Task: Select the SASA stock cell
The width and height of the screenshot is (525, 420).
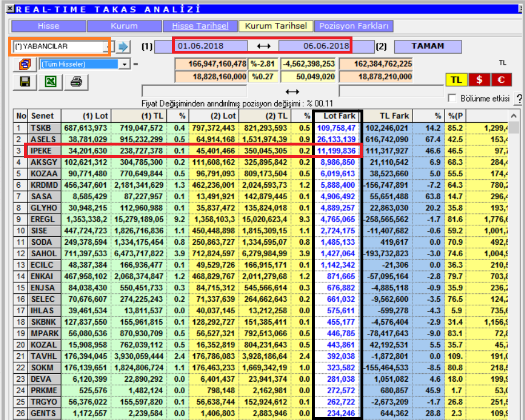Action: tap(44, 196)
